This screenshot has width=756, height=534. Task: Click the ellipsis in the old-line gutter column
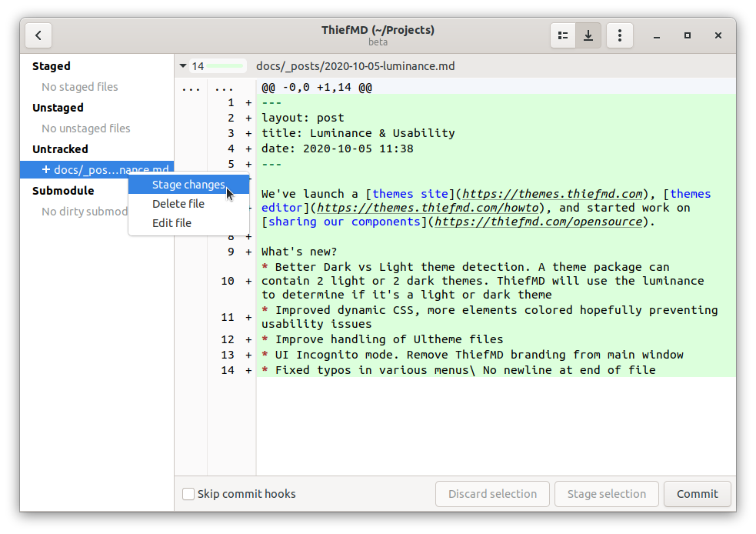click(191, 89)
